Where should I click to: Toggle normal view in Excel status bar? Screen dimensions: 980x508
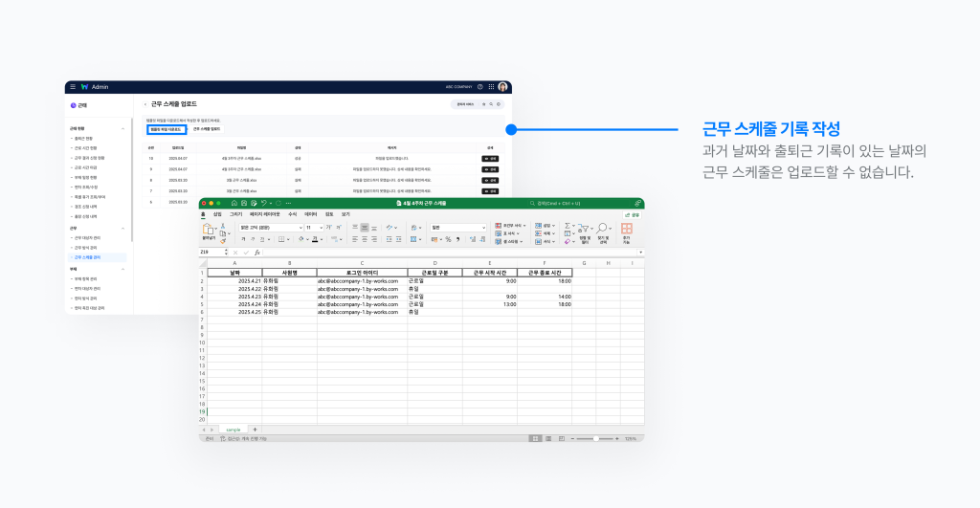click(x=535, y=439)
